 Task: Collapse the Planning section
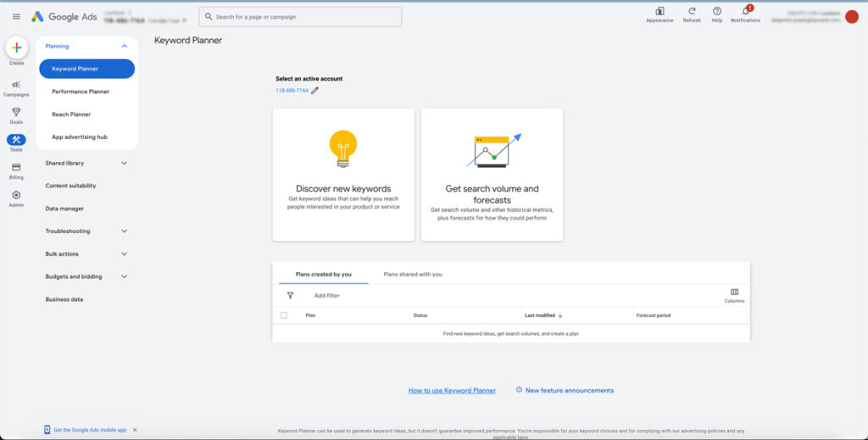coord(125,46)
